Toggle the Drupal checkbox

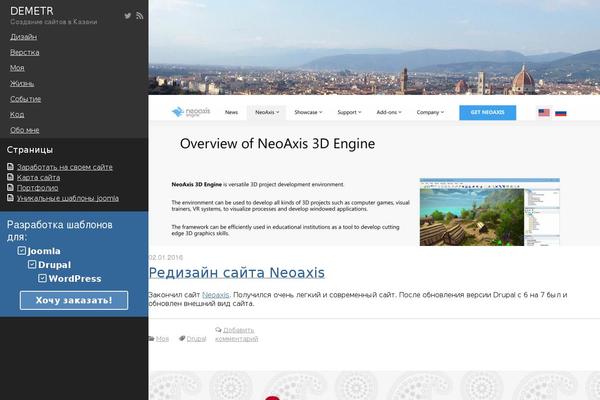coord(32,264)
